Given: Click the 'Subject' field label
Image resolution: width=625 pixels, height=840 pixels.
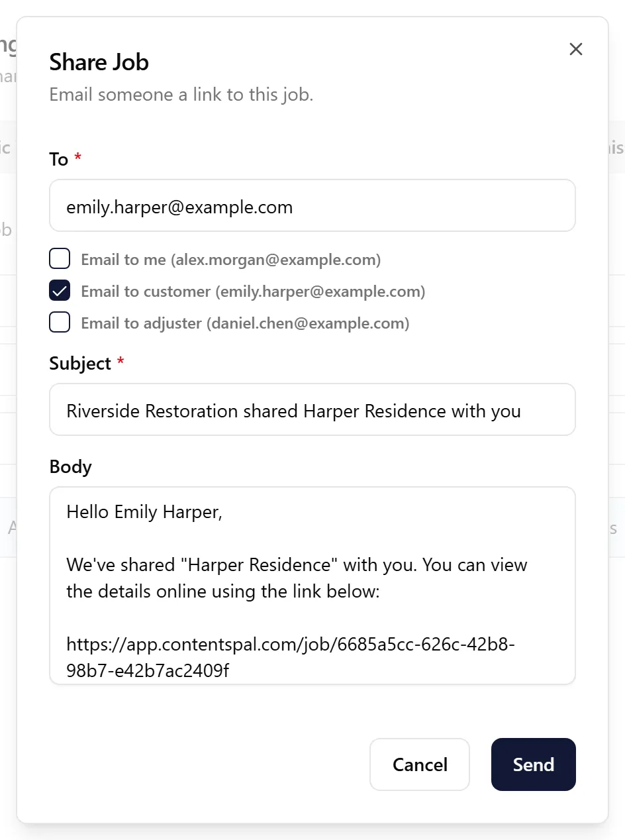Looking at the screenshot, I should (80, 364).
